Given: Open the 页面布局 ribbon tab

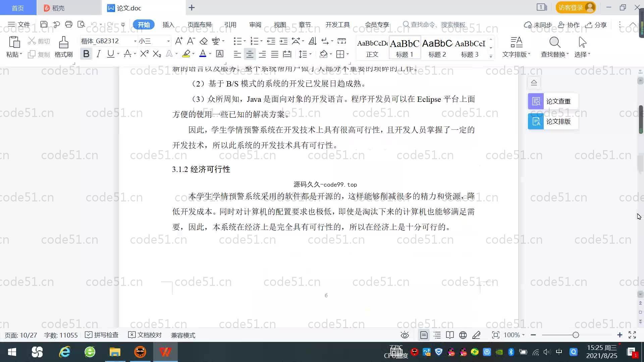Looking at the screenshot, I should [x=199, y=25].
